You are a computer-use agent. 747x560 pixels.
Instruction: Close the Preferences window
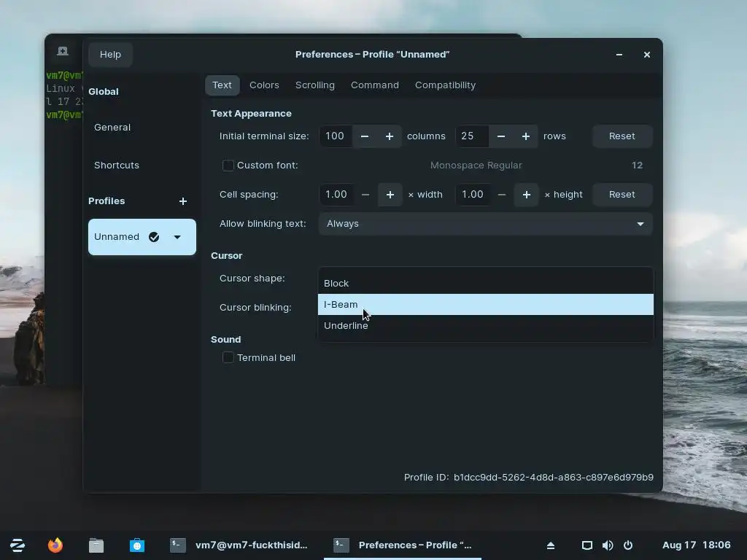(646, 55)
